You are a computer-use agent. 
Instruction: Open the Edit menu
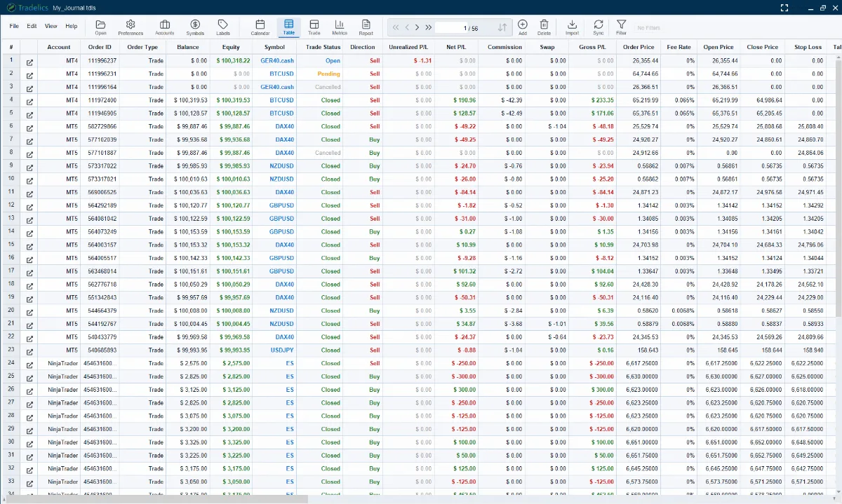pos(32,26)
